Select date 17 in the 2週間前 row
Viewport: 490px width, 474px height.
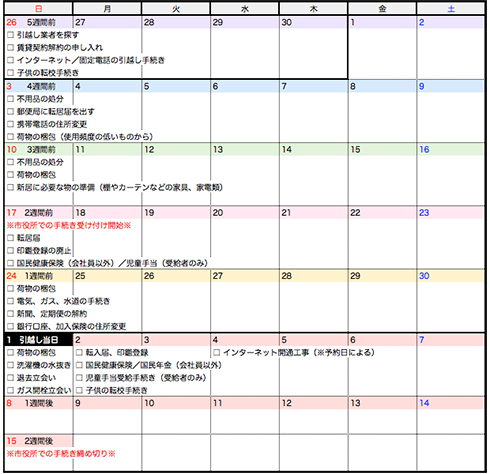[x=11, y=213]
